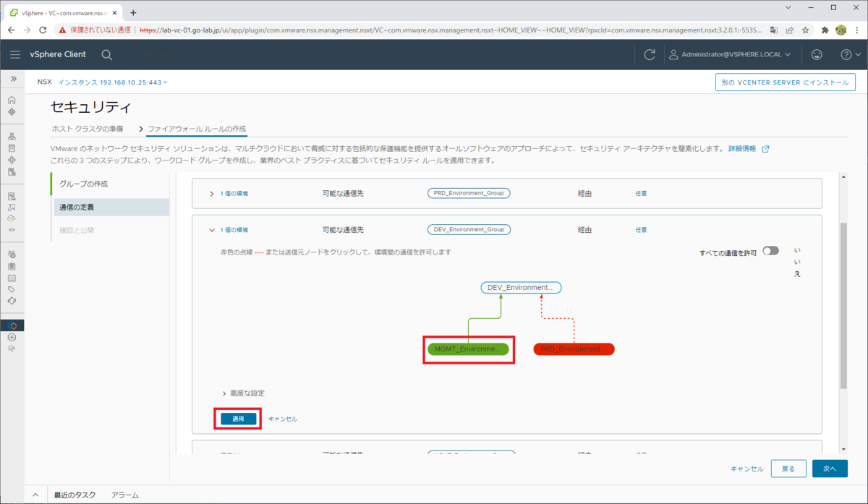The height and width of the screenshot is (504, 868).
Task: Open Lifecycle Manager sidebar icon
Action: point(12,301)
